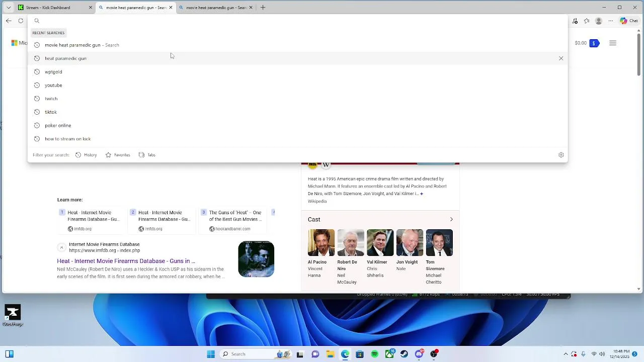Image resolution: width=644 pixels, height=362 pixels.
Task: Open Al Pacino cast photo
Action: coord(321,243)
